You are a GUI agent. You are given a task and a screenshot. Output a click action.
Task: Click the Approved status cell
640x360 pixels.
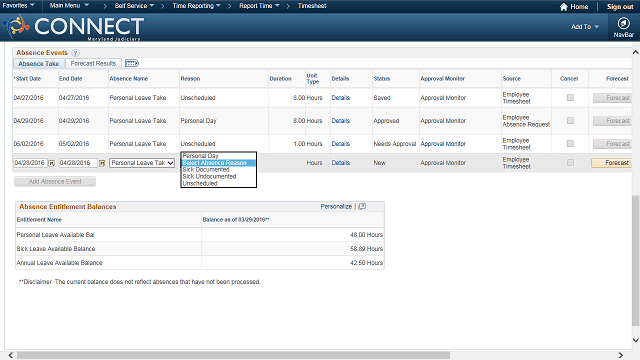point(386,121)
